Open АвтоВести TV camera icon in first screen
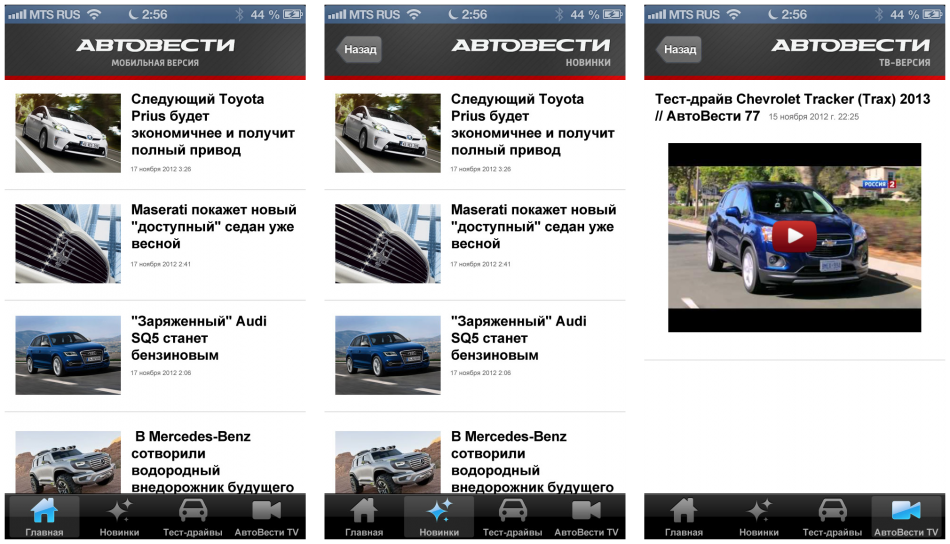This screenshot has height=544, width=950. coord(267,511)
